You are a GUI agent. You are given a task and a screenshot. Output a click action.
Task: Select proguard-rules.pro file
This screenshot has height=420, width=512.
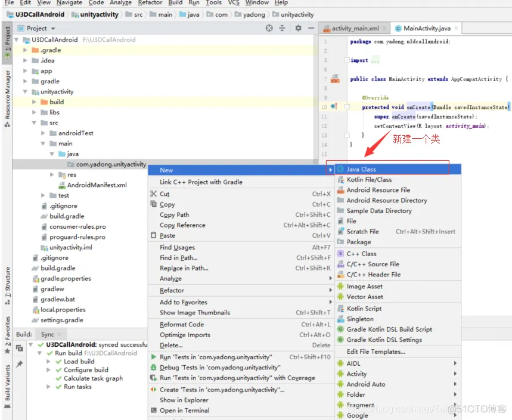coord(77,237)
